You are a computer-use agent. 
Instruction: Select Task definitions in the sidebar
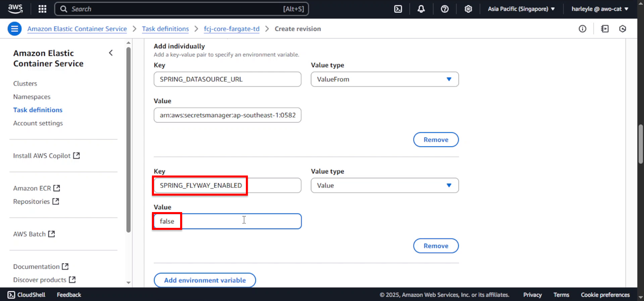coord(38,110)
